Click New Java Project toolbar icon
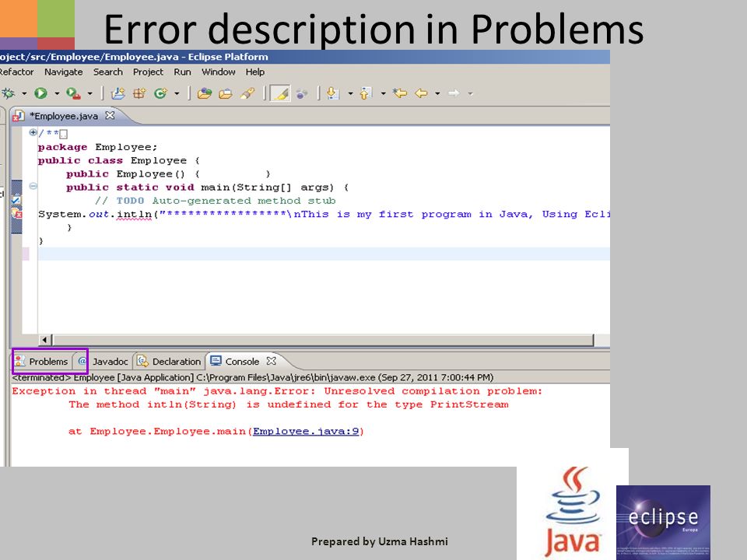747x560 pixels. coord(117,93)
